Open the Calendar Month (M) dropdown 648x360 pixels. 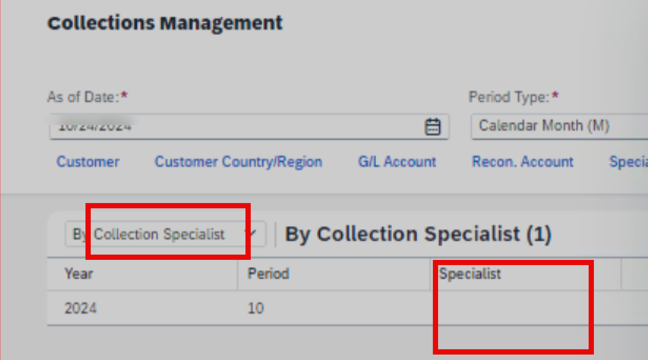pos(559,126)
